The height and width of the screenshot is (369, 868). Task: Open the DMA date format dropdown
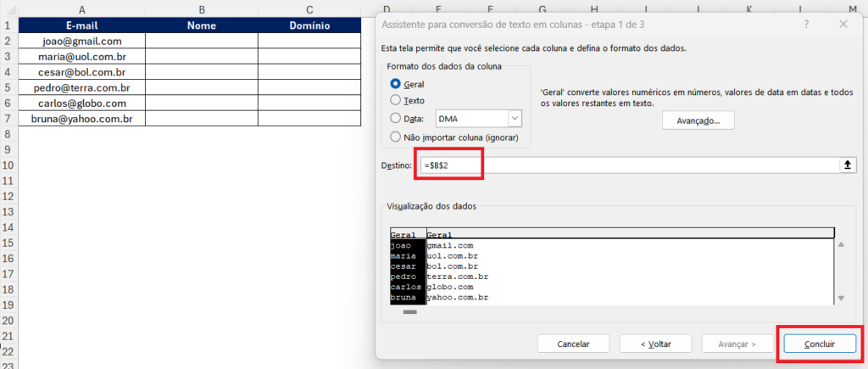515,120
